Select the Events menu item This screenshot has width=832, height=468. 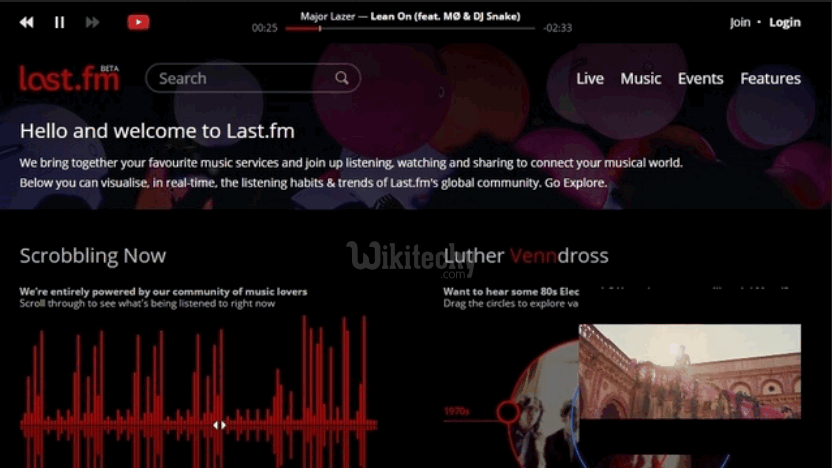tap(700, 78)
